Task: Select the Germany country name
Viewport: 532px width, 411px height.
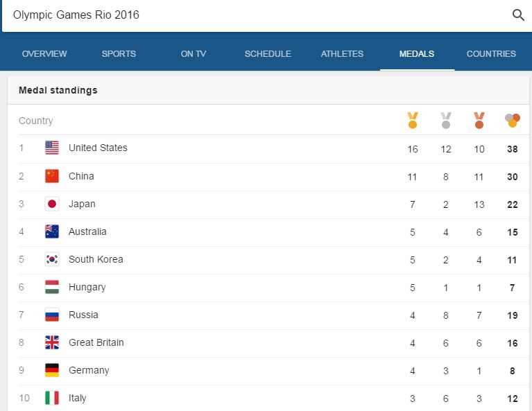Action: click(89, 370)
